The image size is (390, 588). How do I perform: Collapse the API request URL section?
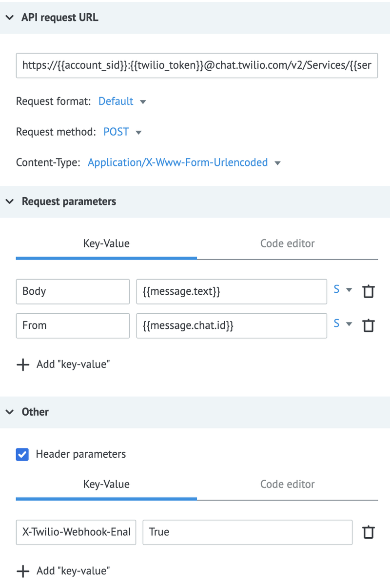(9, 17)
